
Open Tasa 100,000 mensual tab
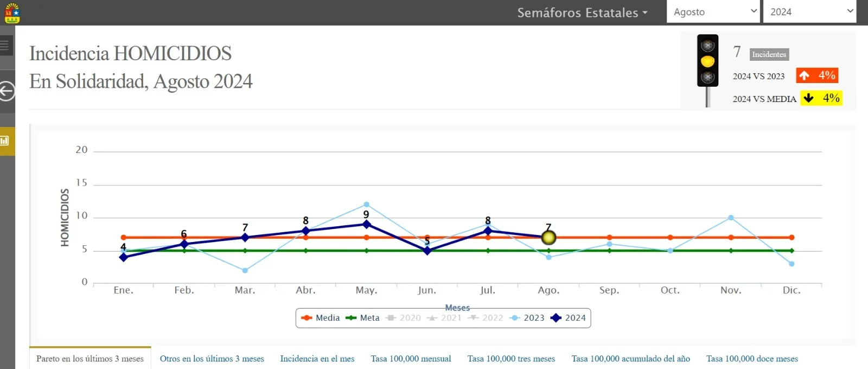[411, 359]
